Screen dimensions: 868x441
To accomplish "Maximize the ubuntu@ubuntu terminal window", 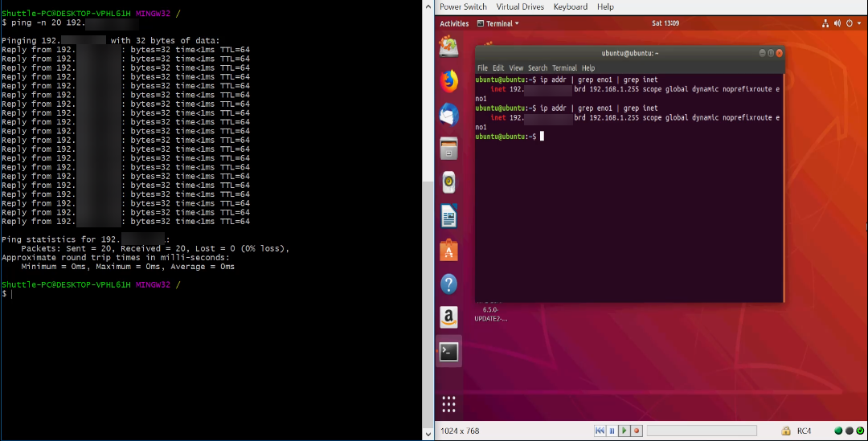I will coord(771,53).
